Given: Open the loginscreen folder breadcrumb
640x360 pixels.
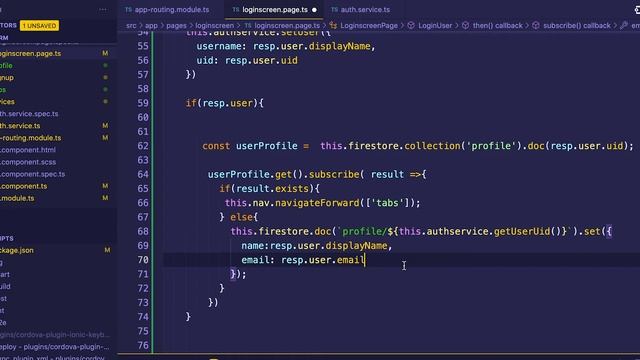Looking at the screenshot, I should [x=214, y=25].
